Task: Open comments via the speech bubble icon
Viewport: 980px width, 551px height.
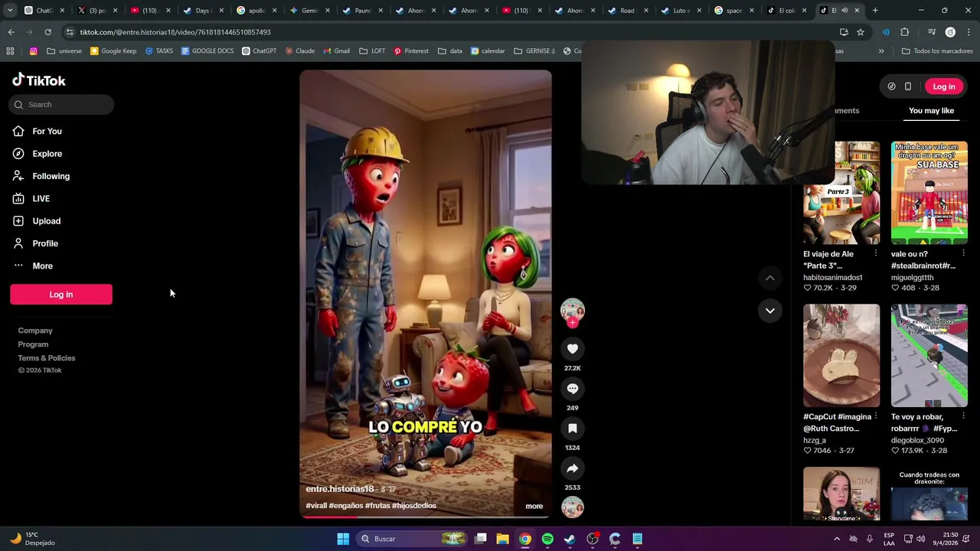Action: [x=572, y=389]
